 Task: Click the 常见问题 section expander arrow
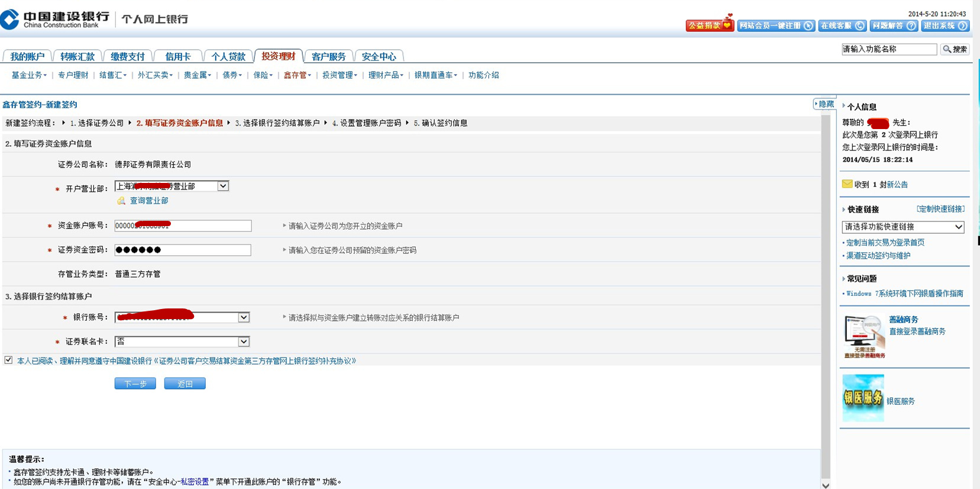[x=843, y=278]
